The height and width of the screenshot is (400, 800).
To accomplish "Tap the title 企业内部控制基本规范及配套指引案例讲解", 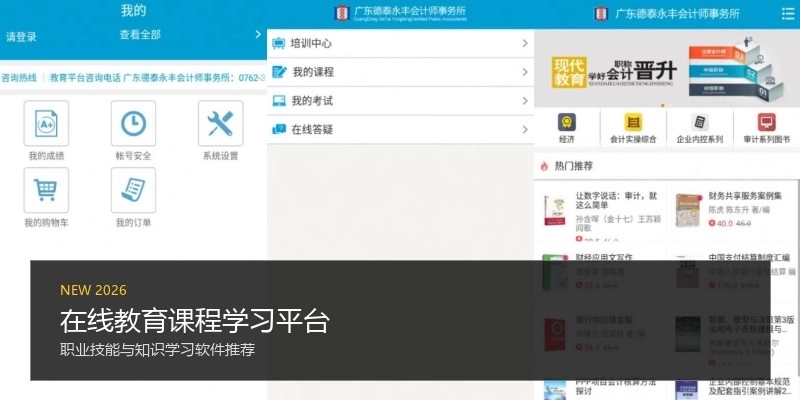I will click(x=752, y=386).
